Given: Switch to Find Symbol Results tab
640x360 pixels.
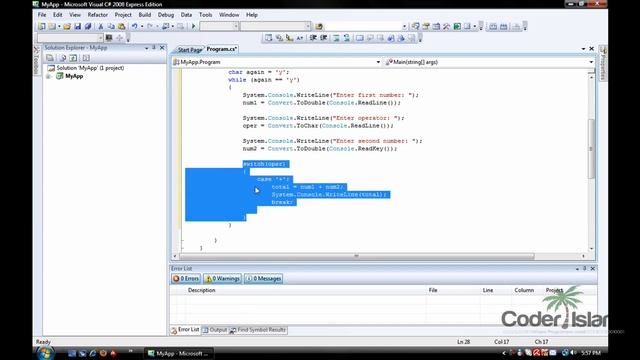Looking at the screenshot, I should [x=258, y=330].
